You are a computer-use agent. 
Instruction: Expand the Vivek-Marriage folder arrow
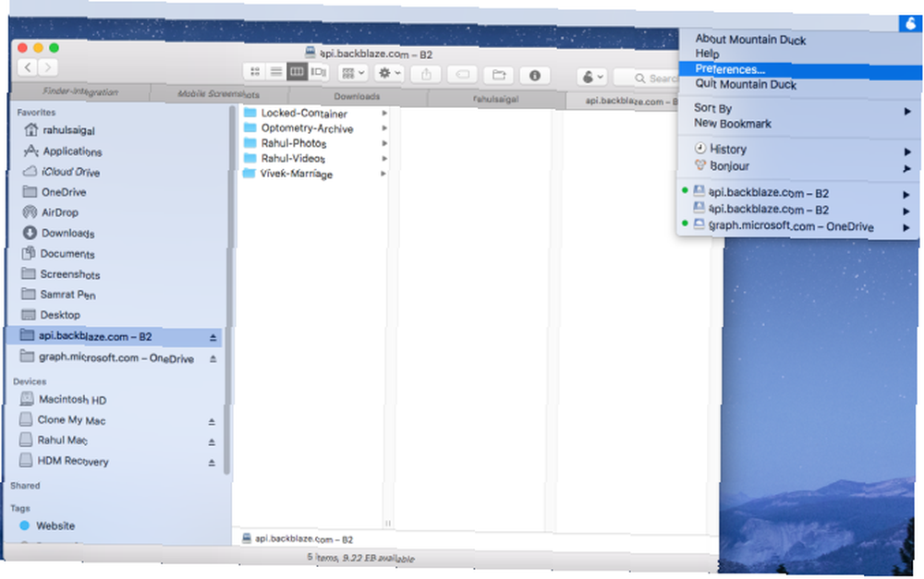coord(383,174)
